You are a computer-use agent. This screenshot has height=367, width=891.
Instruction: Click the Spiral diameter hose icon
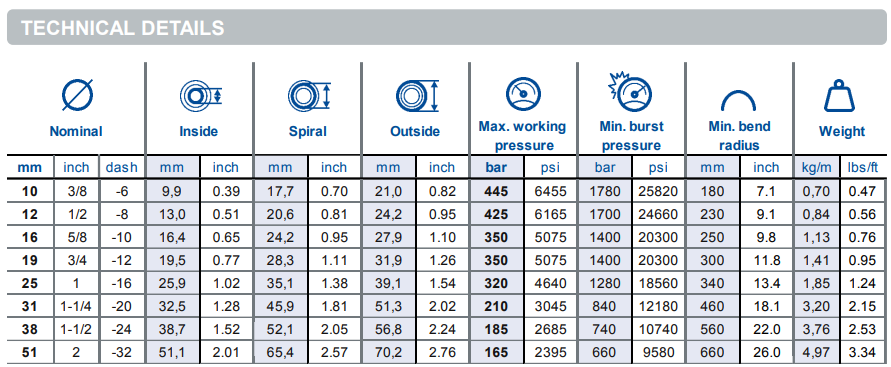(x=309, y=95)
